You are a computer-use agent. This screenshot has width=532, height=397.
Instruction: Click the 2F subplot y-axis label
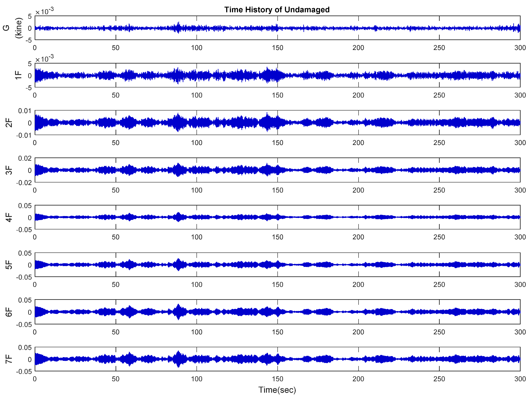coord(9,123)
